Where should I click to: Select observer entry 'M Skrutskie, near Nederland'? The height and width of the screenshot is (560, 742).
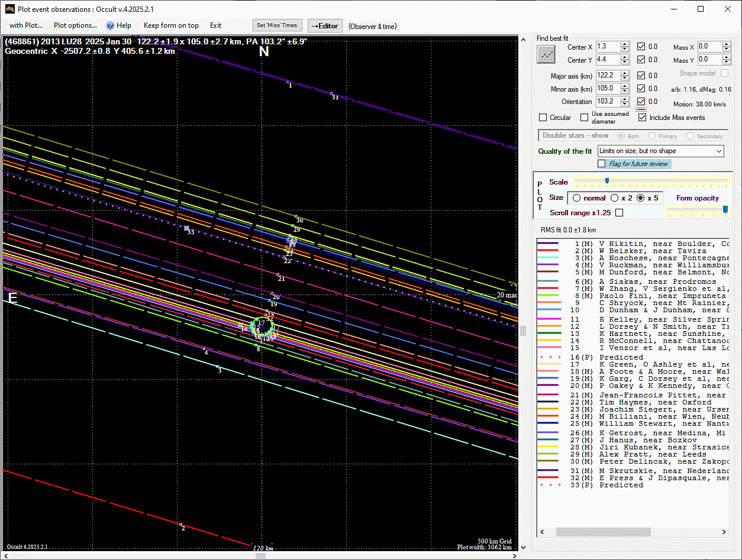coord(633,471)
